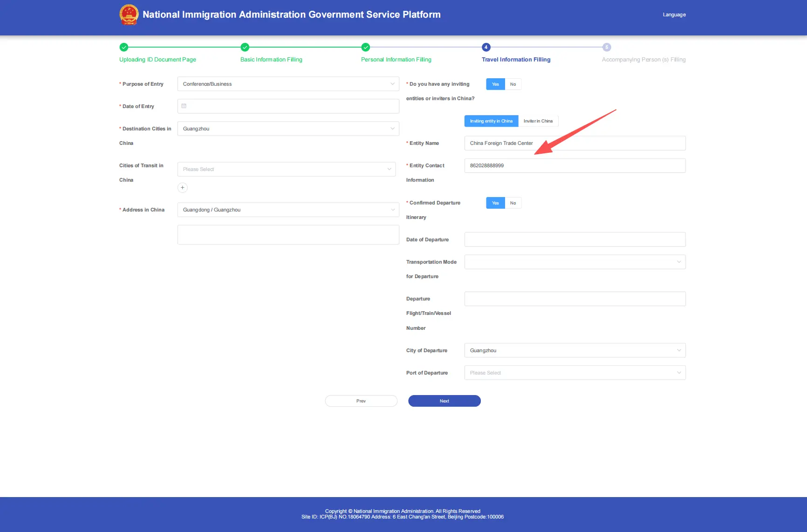Open the Purpose of Entry dropdown

pos(288,84)
